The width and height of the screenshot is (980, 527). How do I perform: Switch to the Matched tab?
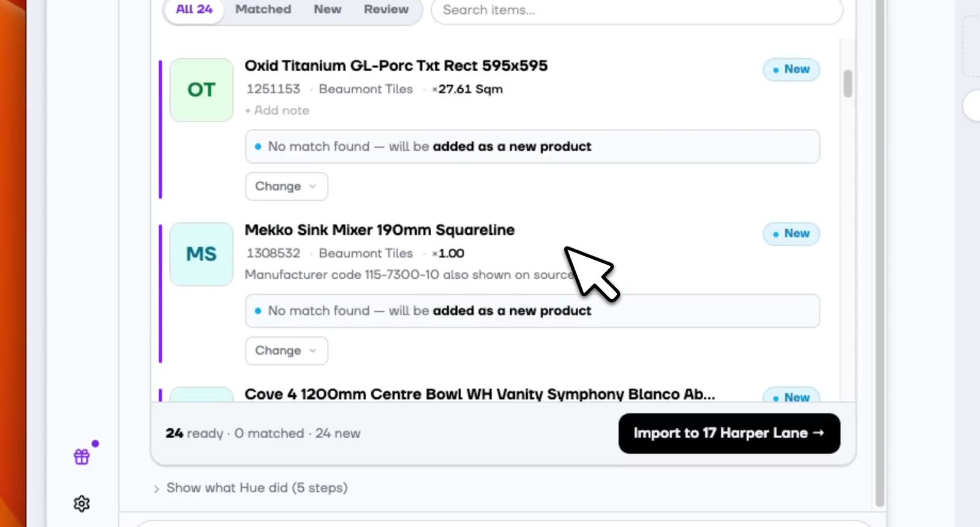pos(263,9)
